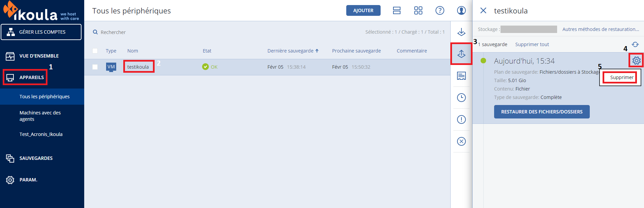Click the Stockage field value
This screenshot has width=644, height=208.
528,29
